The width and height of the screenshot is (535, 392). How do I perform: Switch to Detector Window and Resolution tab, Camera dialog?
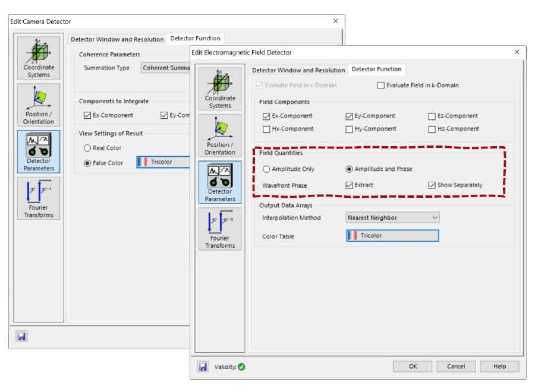pos(117,39)
